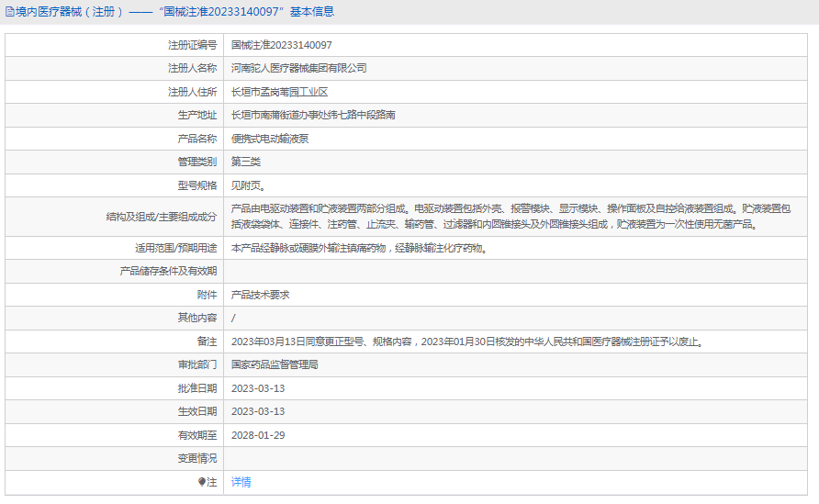Click the 产品储存条件及有效期 label
Screen dimensions: 819x504
coord(168,271)
